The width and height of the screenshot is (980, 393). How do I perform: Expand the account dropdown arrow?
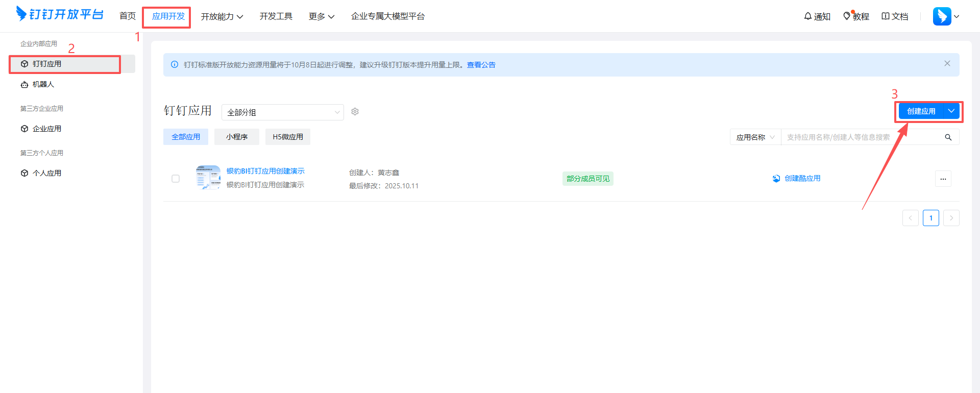(x=957, y=16)
